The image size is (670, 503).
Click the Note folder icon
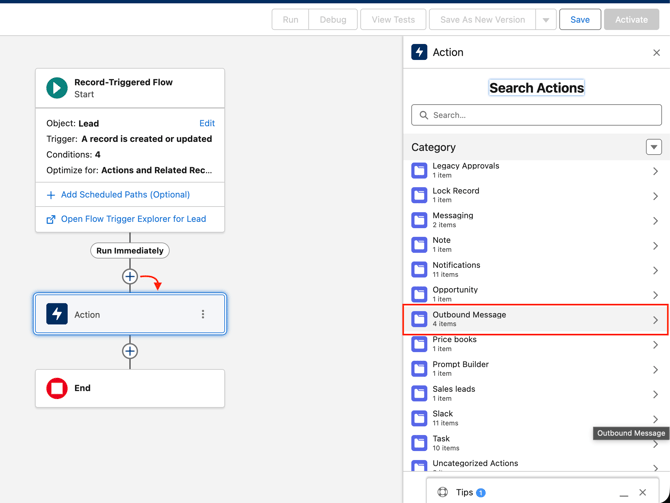tap(419, 245)
